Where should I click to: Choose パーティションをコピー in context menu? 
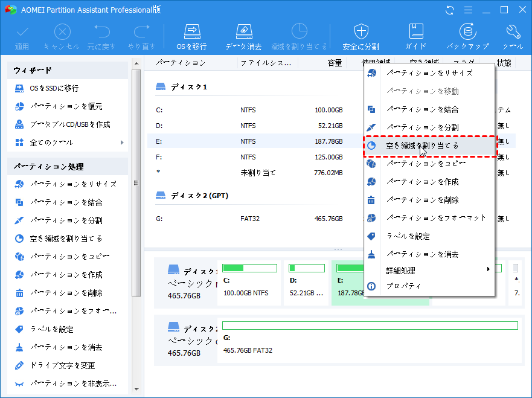[x=429, y=164]
